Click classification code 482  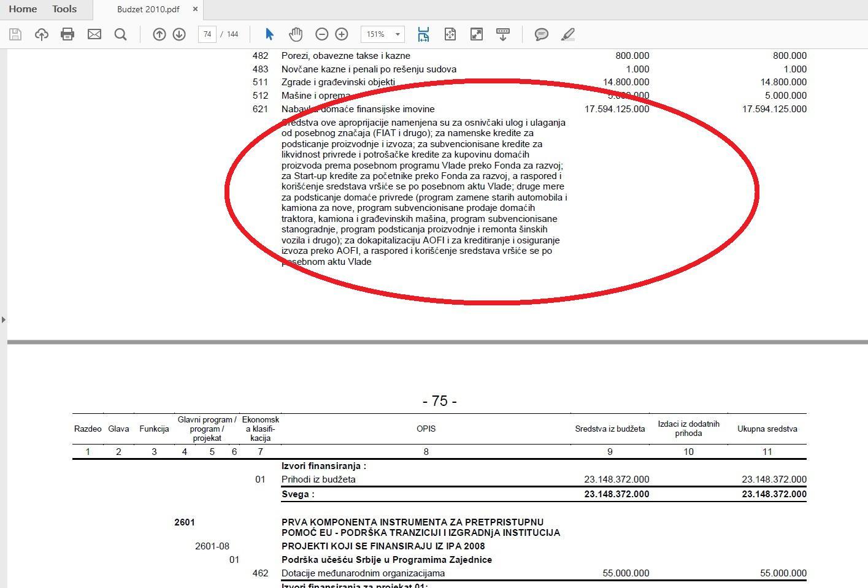pos(261,56)
